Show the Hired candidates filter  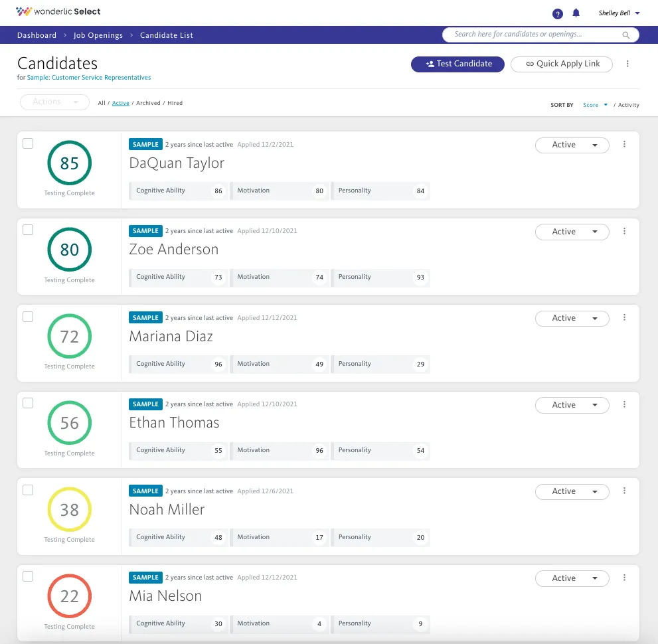point(175,103)
